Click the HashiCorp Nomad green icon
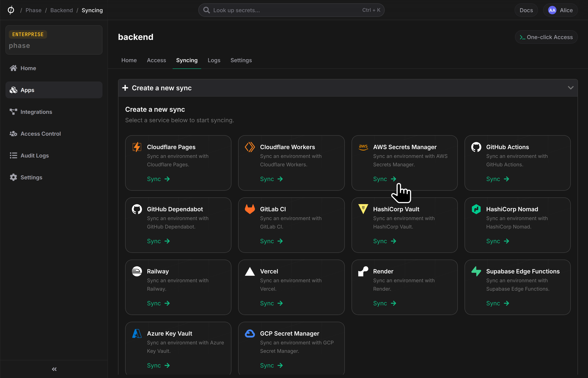 [x=476, y=209]
